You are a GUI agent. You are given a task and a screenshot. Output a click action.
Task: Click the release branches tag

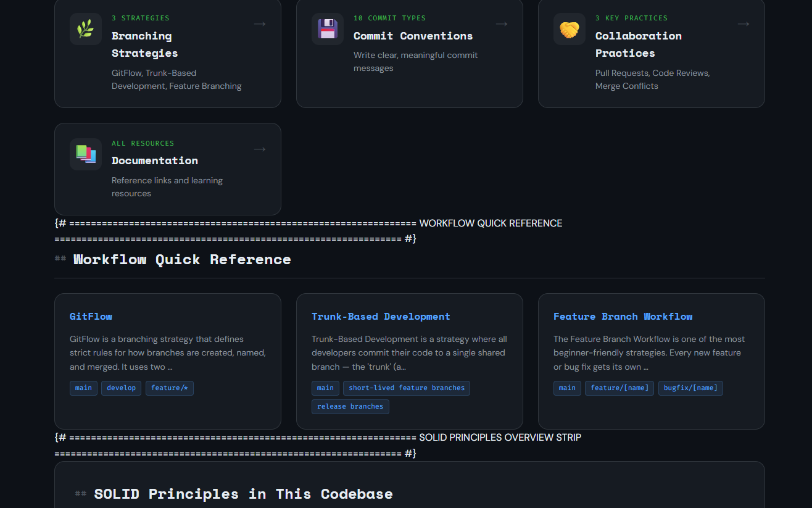350,406
